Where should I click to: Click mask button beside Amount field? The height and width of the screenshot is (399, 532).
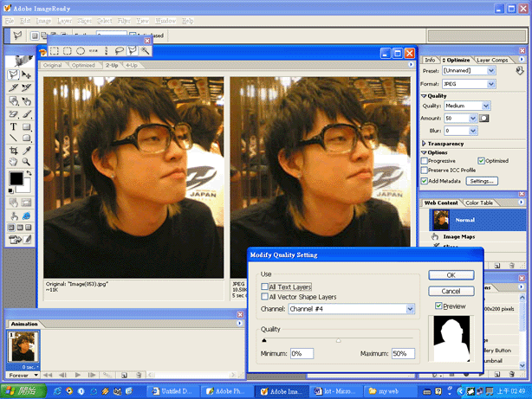point(484,118)
